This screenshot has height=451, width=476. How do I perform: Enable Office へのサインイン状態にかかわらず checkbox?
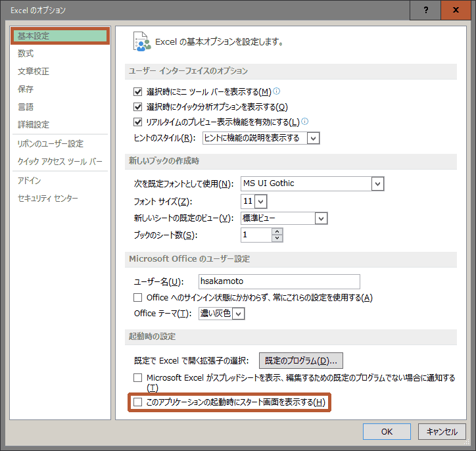coord(138,297)
